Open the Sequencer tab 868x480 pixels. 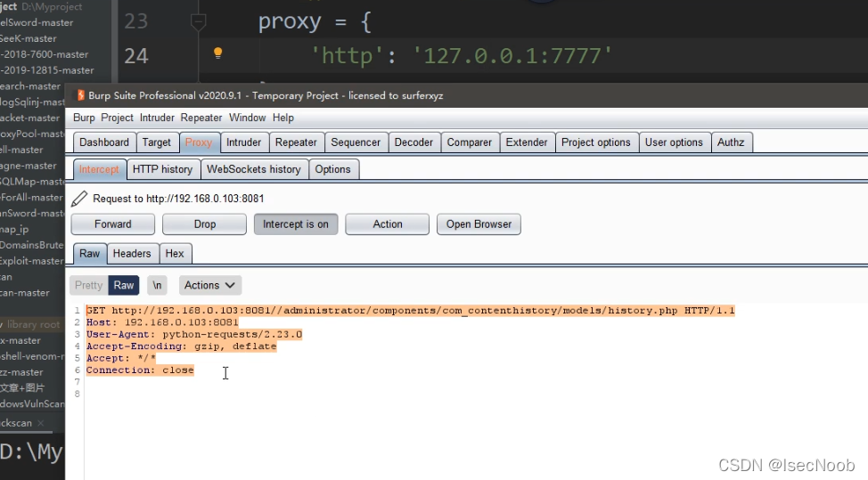[356, 142]
